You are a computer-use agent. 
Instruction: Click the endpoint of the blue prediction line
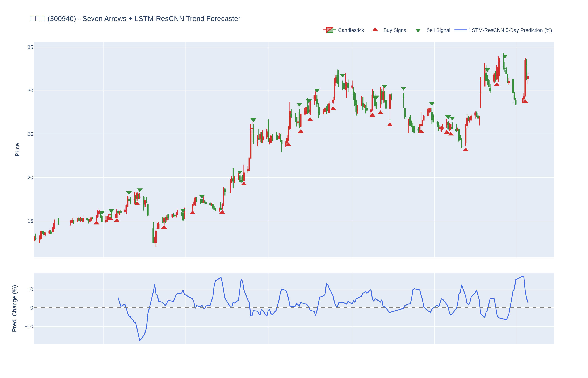(528, 302)
